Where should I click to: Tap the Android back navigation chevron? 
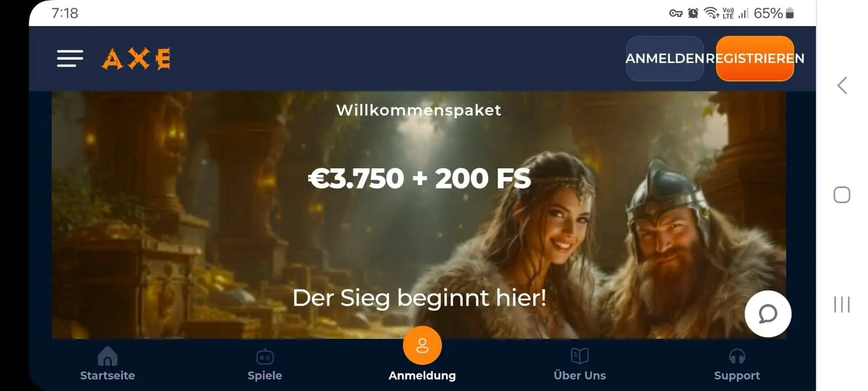tap(842, 85)
